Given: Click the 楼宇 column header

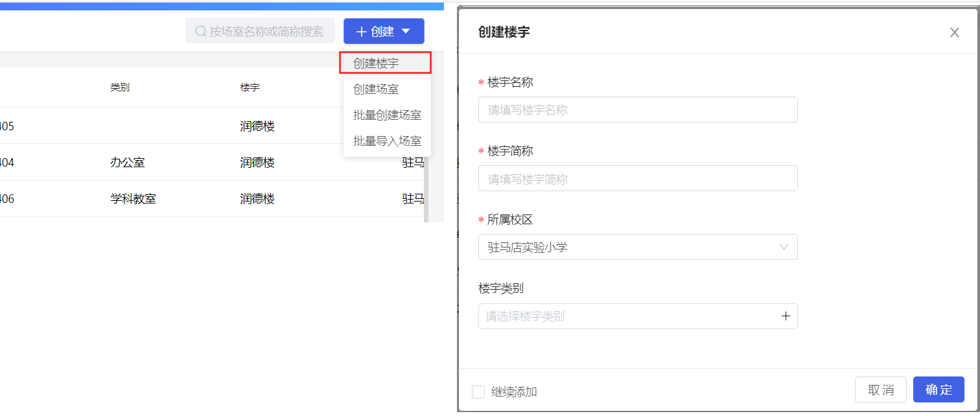Looking at the screenshot, I should pos(250,87).
